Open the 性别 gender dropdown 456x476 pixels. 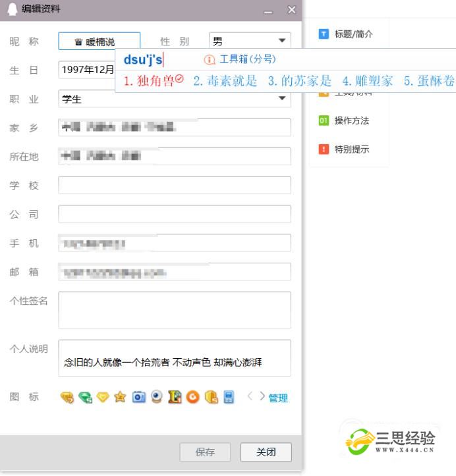point(250,40)
